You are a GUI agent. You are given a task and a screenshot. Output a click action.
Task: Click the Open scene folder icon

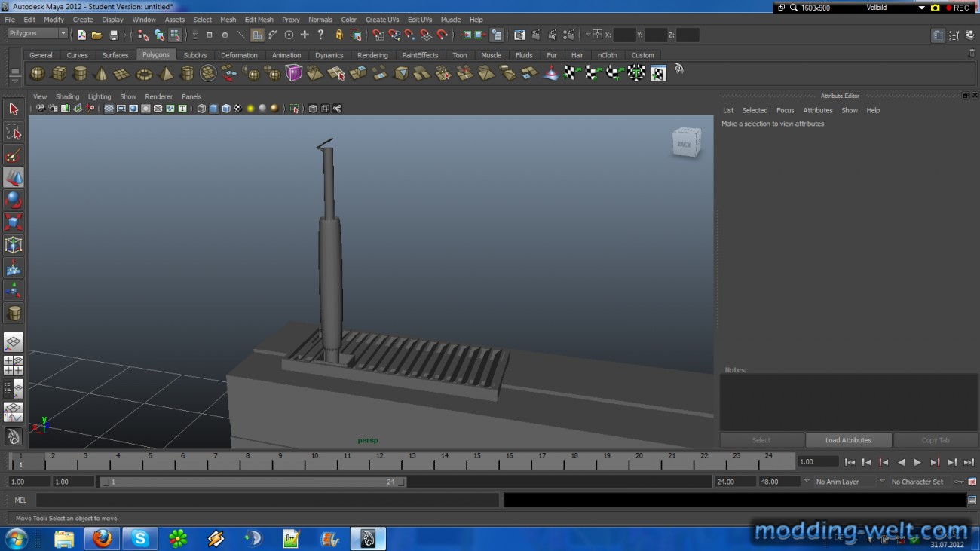pyautogui.click(x=97, y=35)
